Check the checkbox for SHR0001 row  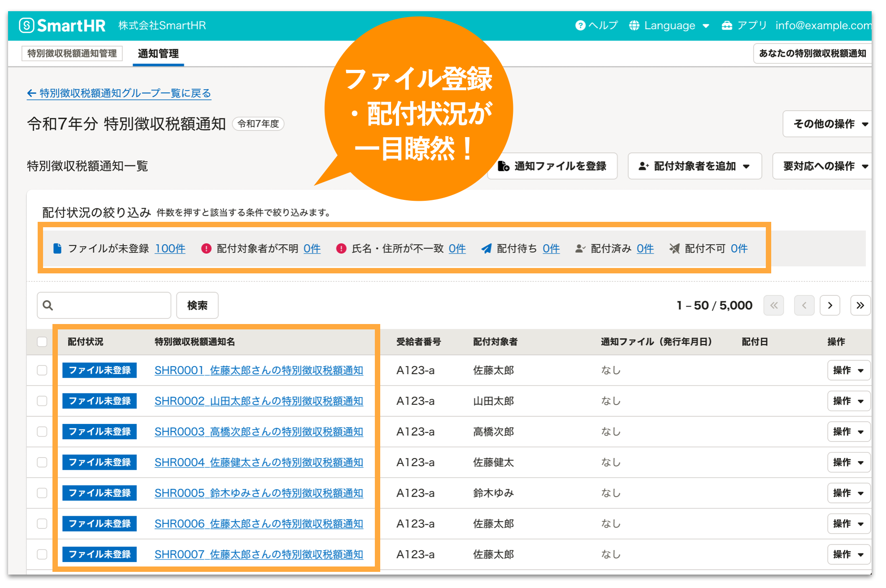point(42,370)
